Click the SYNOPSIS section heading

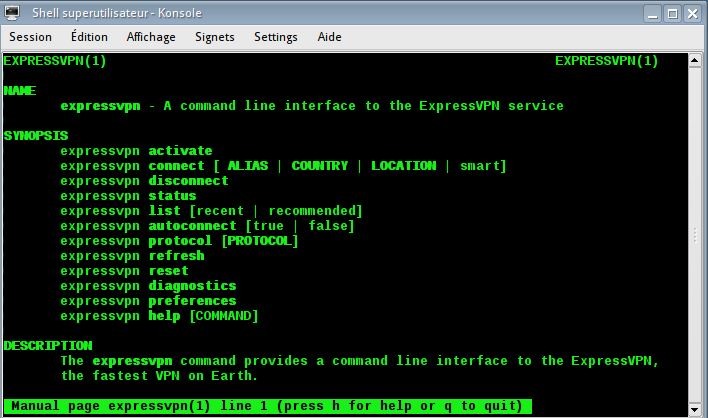pyautogui.click(x=36, y=136)
